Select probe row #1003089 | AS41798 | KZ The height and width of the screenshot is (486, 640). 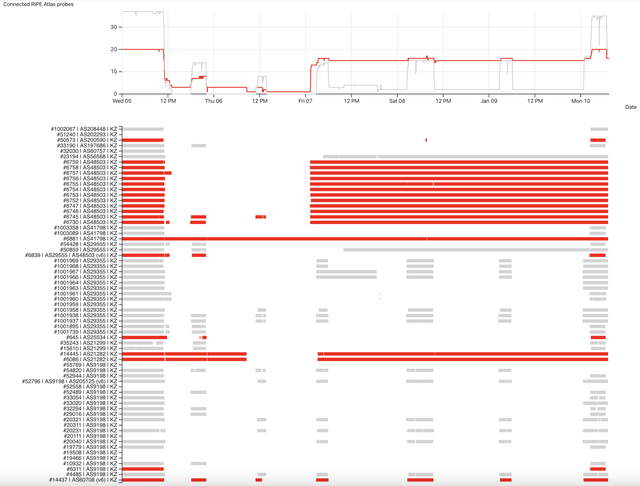(85, 233)
